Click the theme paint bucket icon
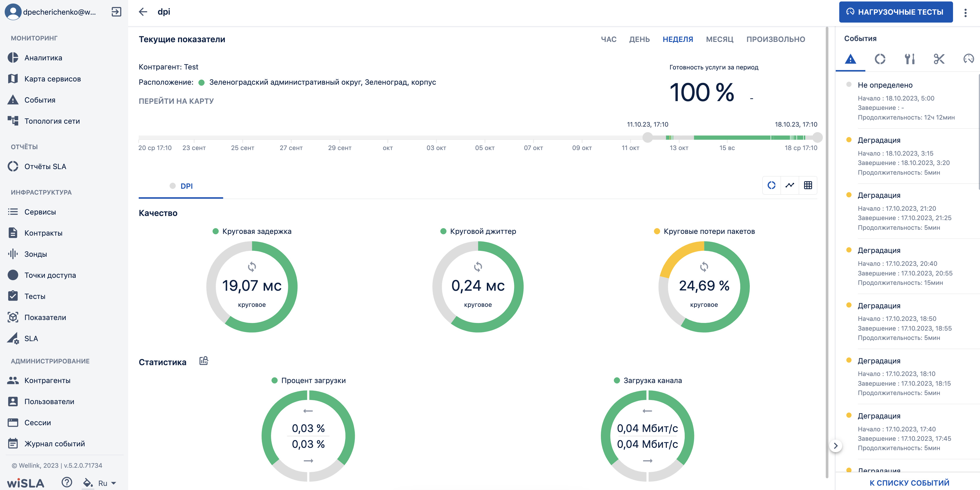Screen dimensions: 980x490 [x=88, y=483]
